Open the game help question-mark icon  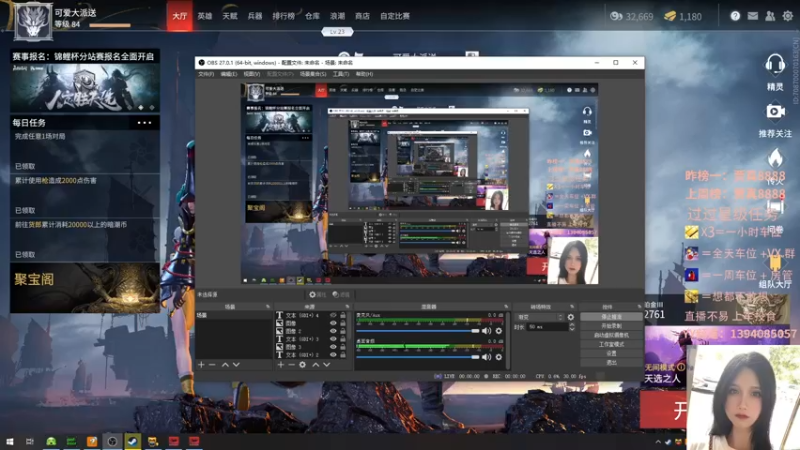click(x=735, y=16)
